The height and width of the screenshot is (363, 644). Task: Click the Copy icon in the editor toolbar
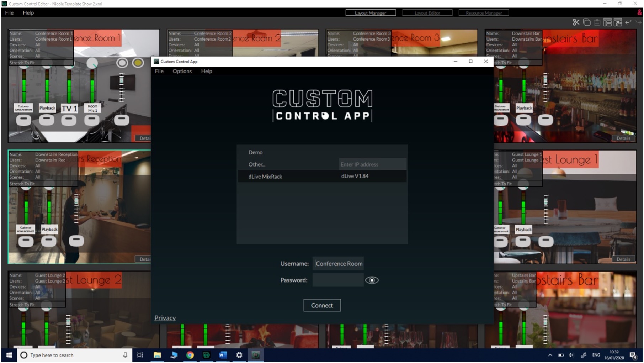coord(587,22)
